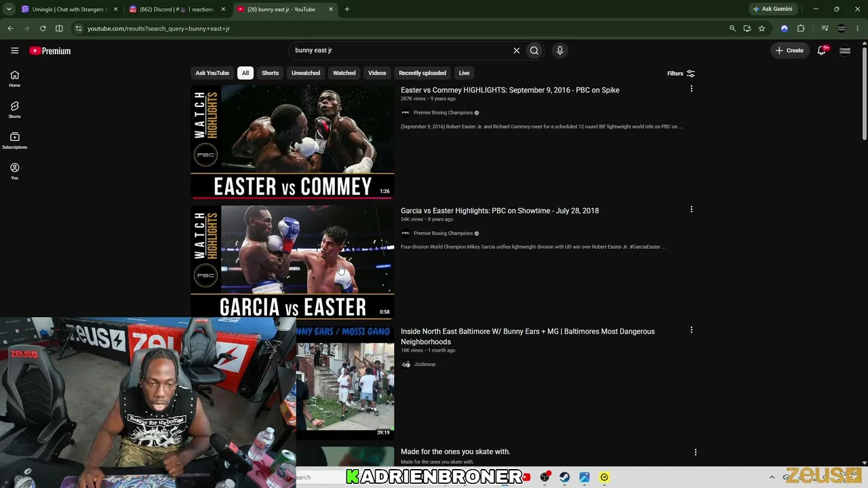Select the All filter chip

(245, 73)
